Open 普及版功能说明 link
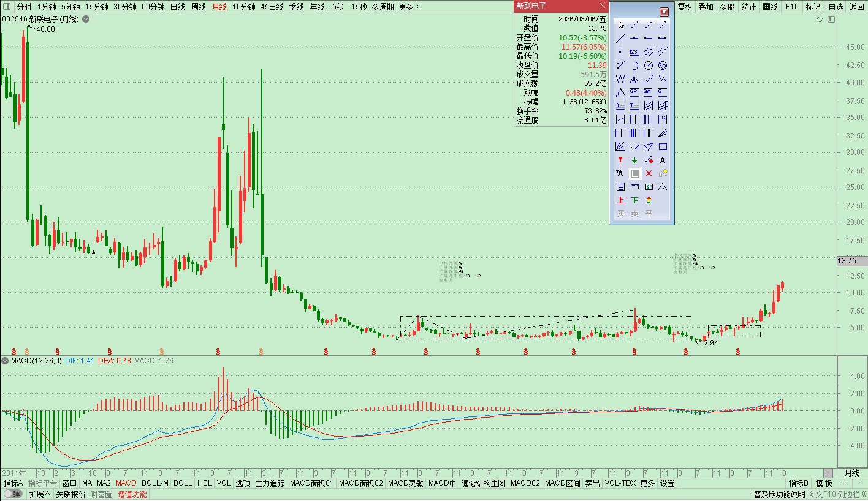Image resolution: width=868 pixels, height=501 pixels. (x=779, y=494)
